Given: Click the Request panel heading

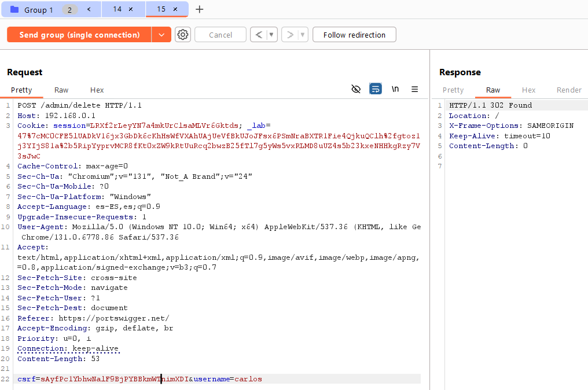Looking at the screenshot, I should coord(25,72).
